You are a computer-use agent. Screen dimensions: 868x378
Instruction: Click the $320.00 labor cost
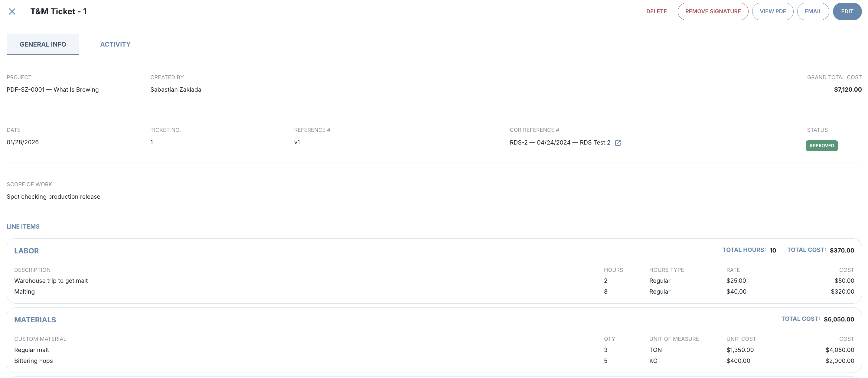pos(842,292)
